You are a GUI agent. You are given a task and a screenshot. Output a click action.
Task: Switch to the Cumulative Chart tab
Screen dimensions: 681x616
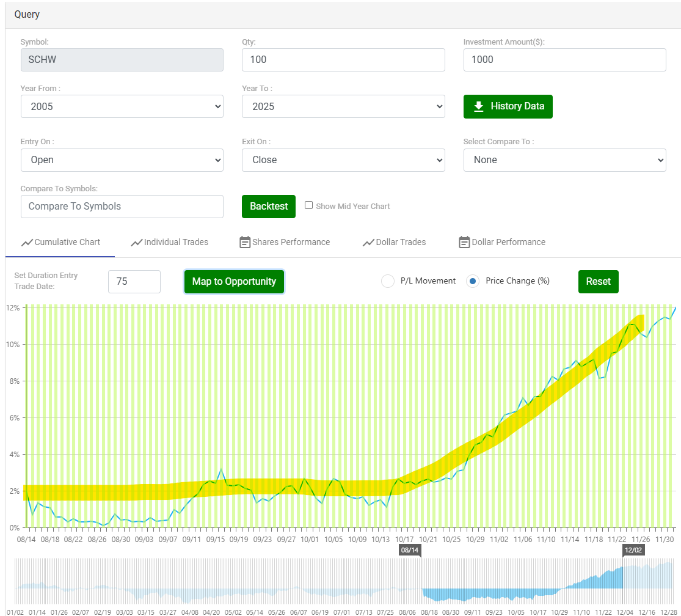(x=60, y=243)
